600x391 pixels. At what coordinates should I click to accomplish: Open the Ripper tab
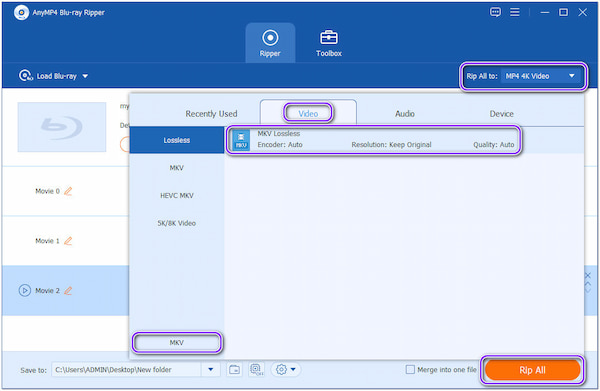[270, 43]
